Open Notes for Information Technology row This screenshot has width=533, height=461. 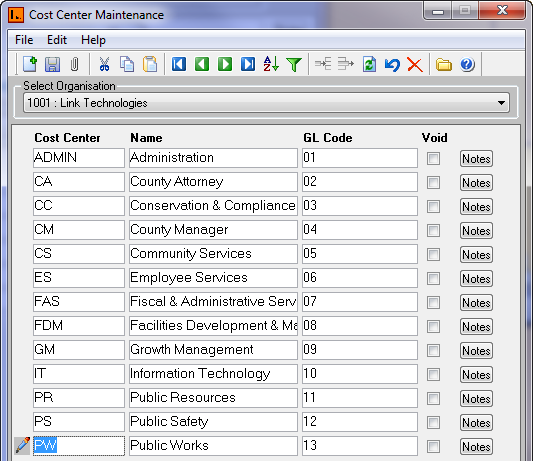tap(476, 375)
